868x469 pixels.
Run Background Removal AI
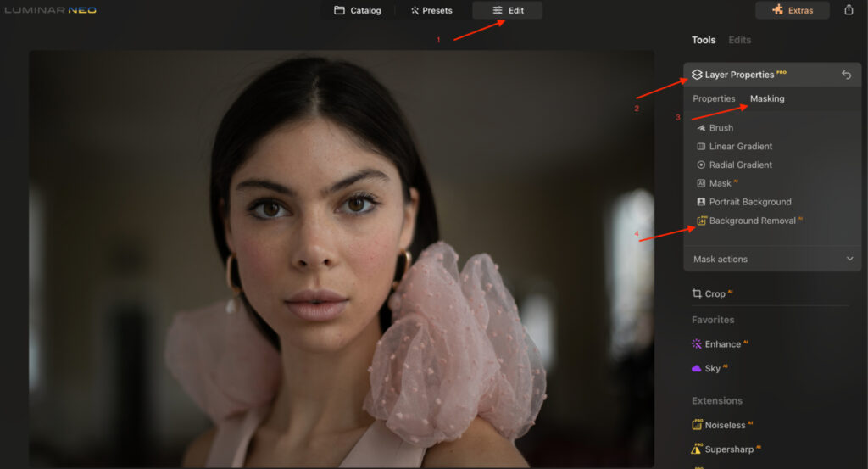pyautogui.click(x=752, y=221)
